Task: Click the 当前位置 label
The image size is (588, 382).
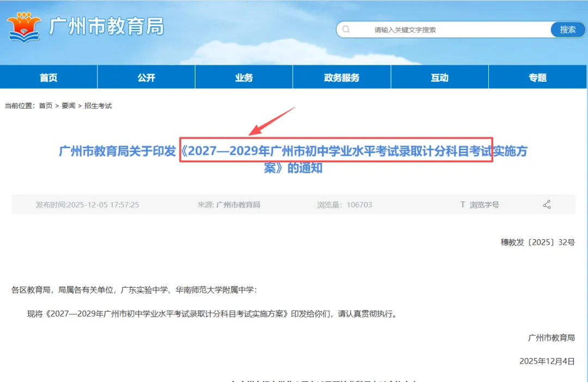Action: pos(20,106)
